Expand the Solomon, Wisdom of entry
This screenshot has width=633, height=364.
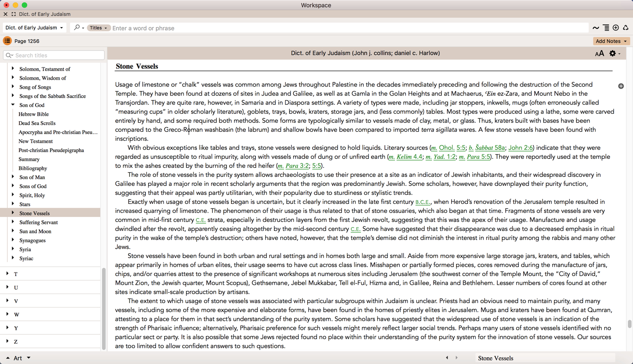click(x=13, y=78)
